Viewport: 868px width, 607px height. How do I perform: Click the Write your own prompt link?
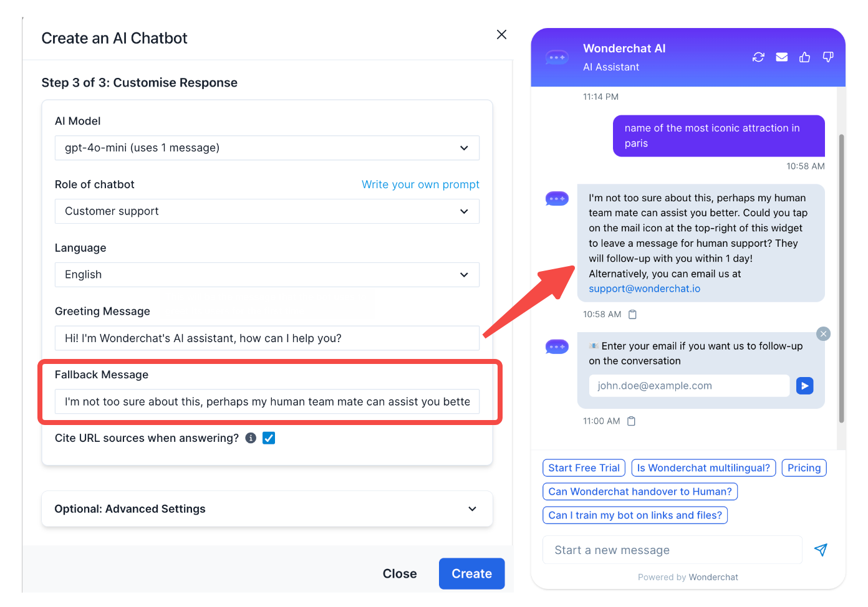(x=420, y=184)
